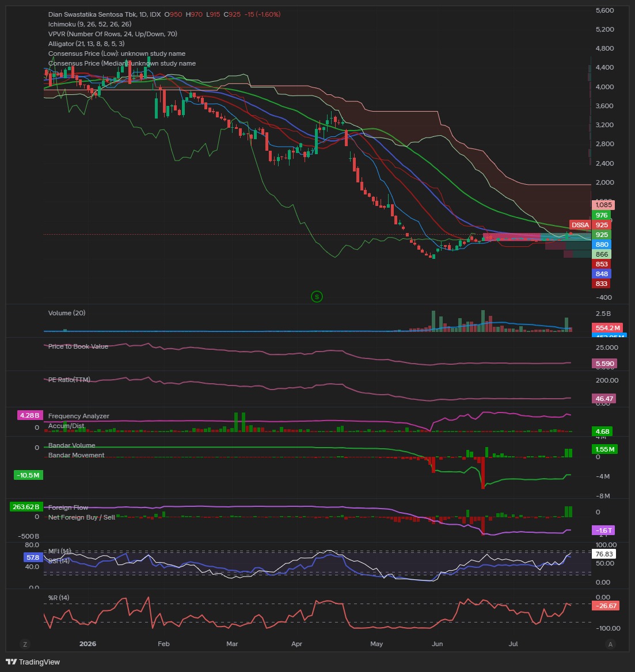Select the VPVR indicator legend
The width and height of the screenshot is (635, 672).
pyautogui.click(x=112, y=34)
